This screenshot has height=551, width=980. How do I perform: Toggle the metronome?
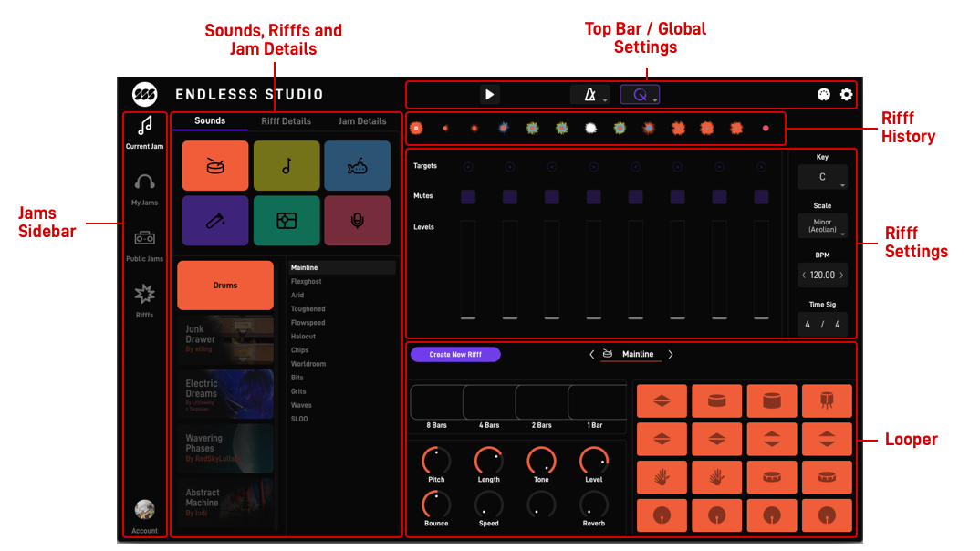coord(589,94)
